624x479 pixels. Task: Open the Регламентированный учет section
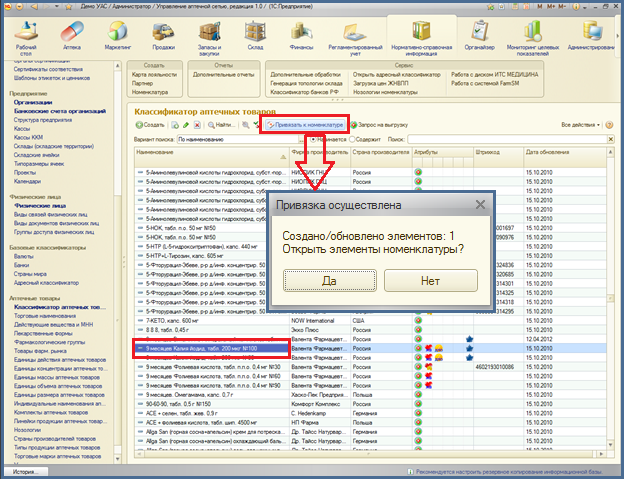[355, 39]
